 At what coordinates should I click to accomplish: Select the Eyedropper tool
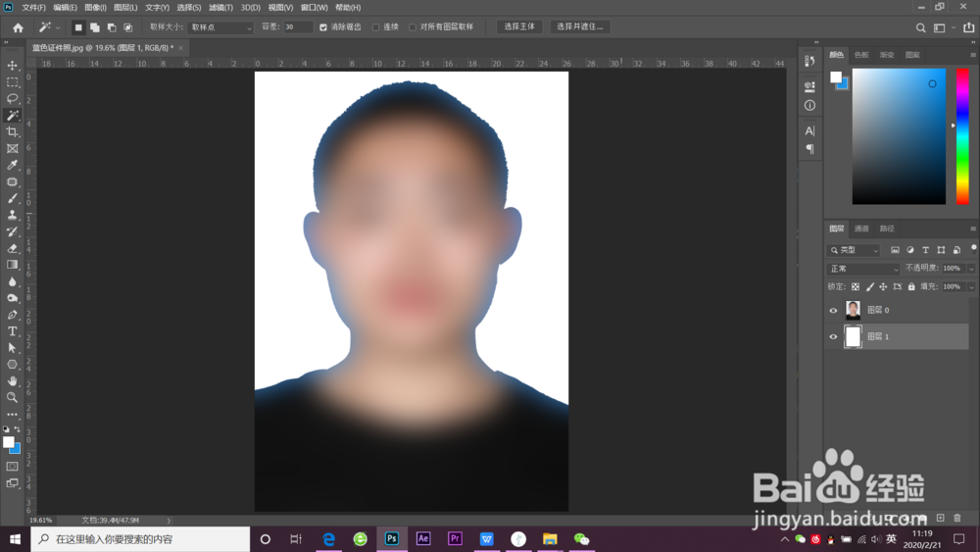pyautogui.click(x=12, y=165)
